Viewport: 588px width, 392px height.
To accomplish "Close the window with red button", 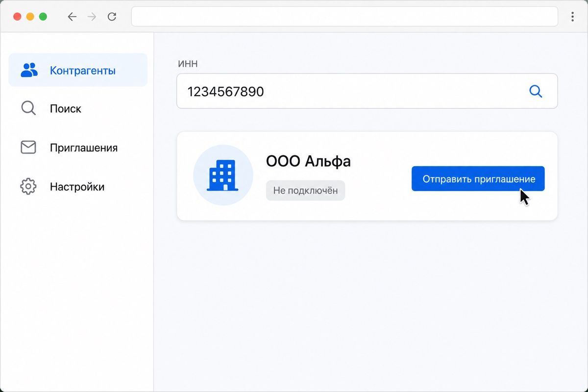I will pyautogui.click(x=17, y=17).
